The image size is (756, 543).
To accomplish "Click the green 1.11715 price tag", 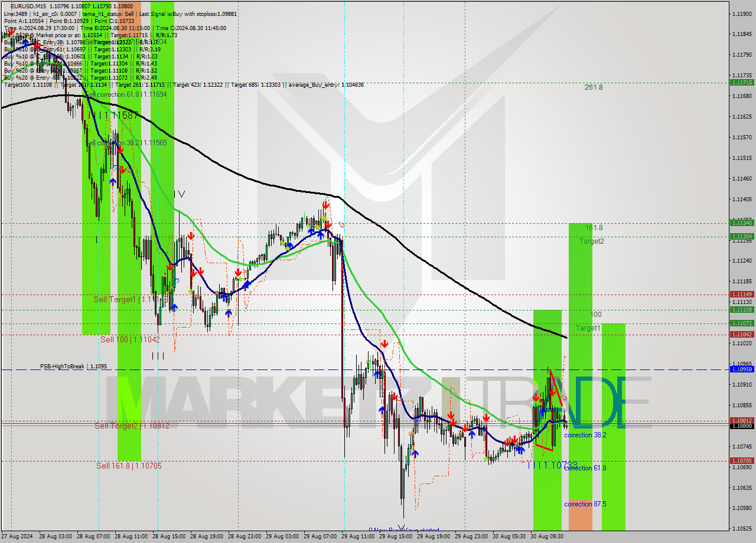I will (742, 83).
